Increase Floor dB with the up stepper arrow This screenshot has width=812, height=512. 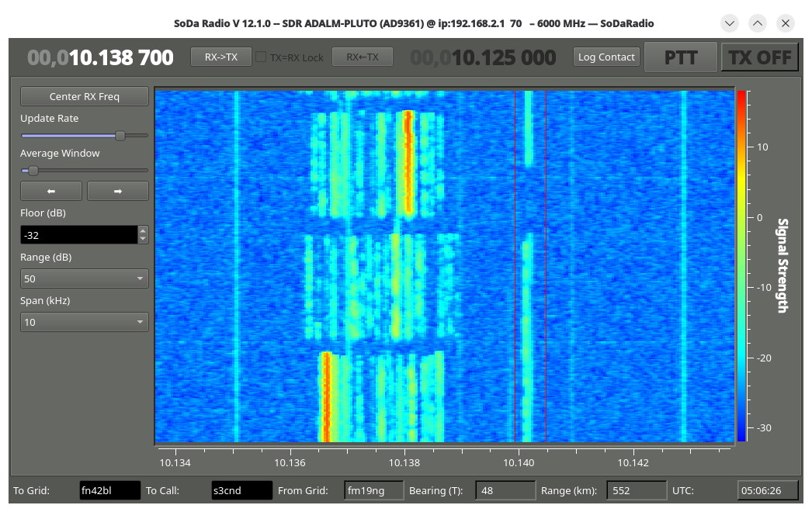[143, 230]
